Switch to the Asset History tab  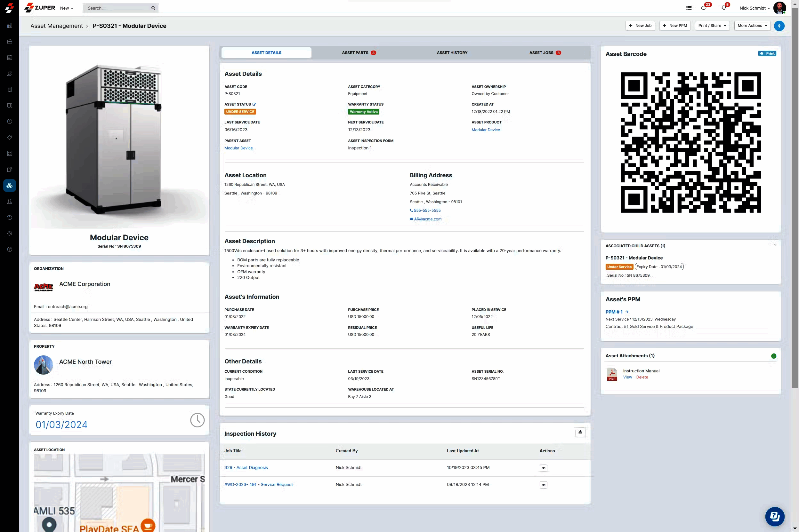(452, 52)
